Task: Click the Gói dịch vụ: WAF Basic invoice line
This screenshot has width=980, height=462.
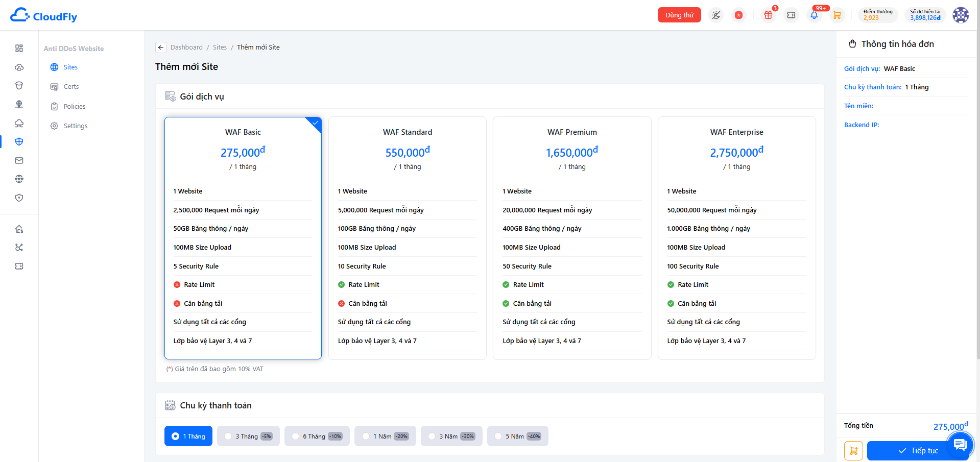Action: pyautogui.click(x=906, y=69)
